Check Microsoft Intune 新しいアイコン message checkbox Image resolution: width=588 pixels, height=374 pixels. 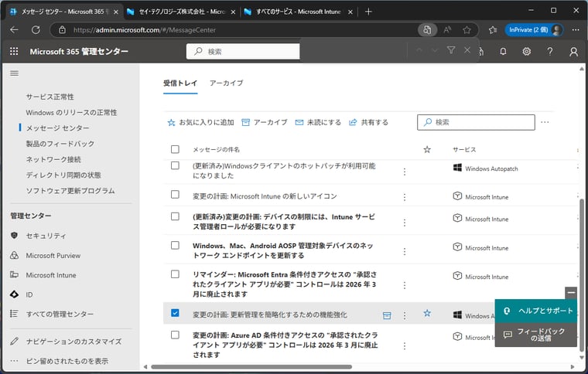point(175,194)
